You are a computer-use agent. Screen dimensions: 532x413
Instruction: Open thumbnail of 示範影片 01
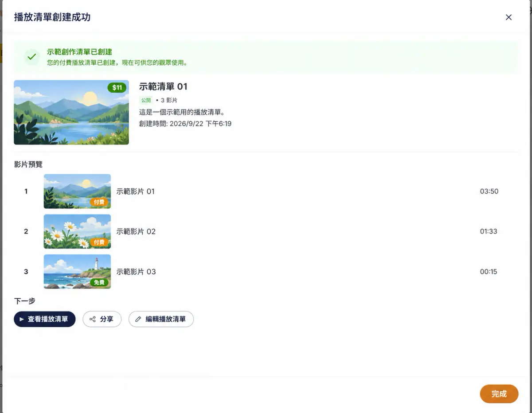[x=77, y=191]
